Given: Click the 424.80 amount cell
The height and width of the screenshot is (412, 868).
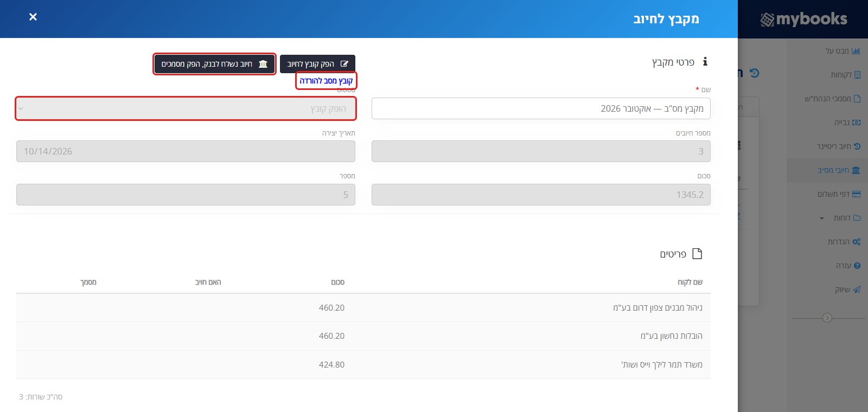Looking at the screenshot, I should pos(331,365).
